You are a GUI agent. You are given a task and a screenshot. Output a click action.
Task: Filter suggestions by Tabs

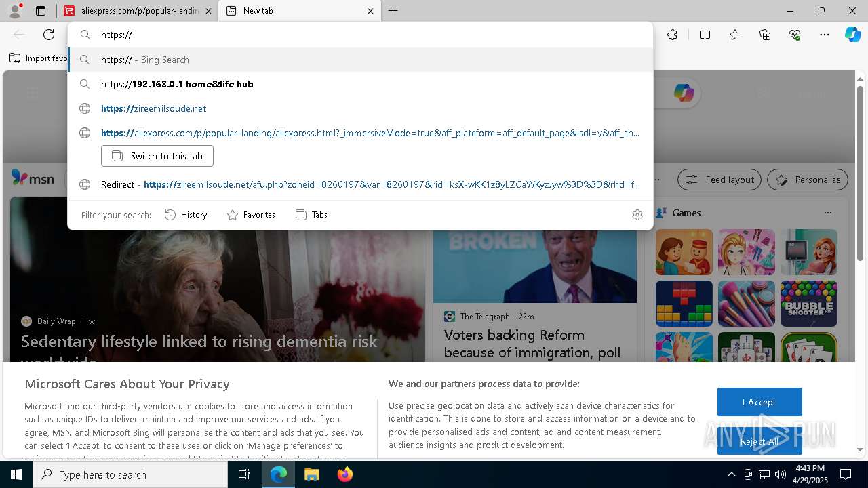311,215
